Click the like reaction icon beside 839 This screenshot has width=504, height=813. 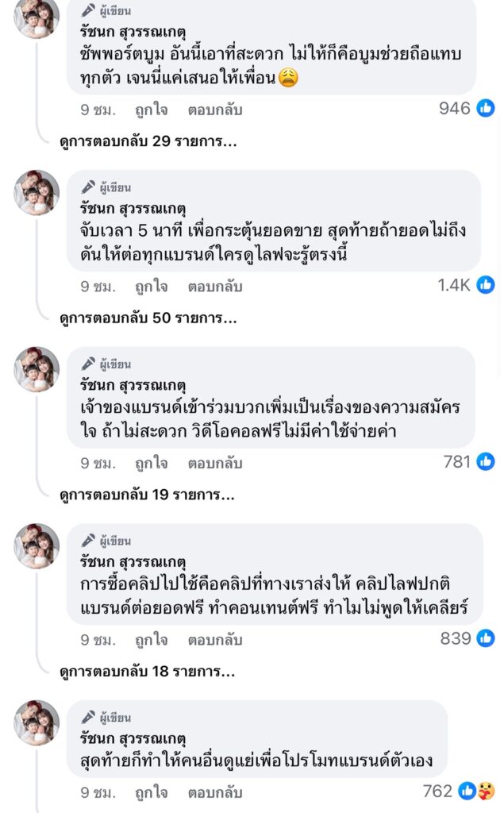click(486, 638)
